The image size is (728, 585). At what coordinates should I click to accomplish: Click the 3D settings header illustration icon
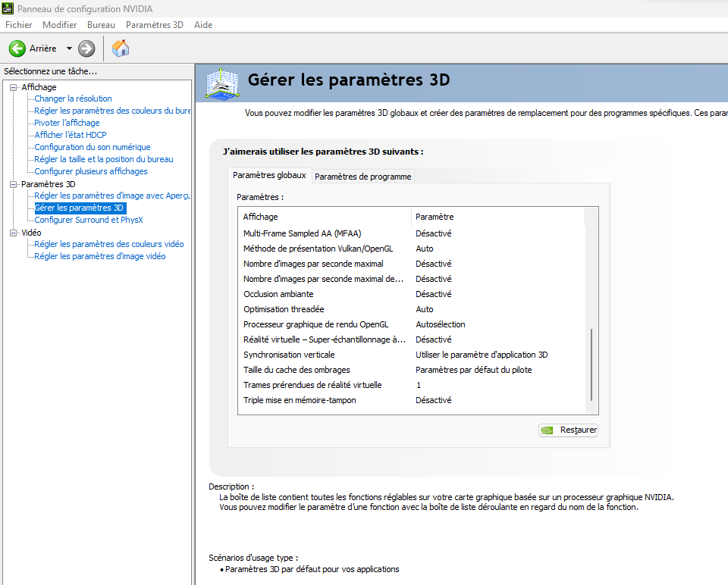(223, 82)
